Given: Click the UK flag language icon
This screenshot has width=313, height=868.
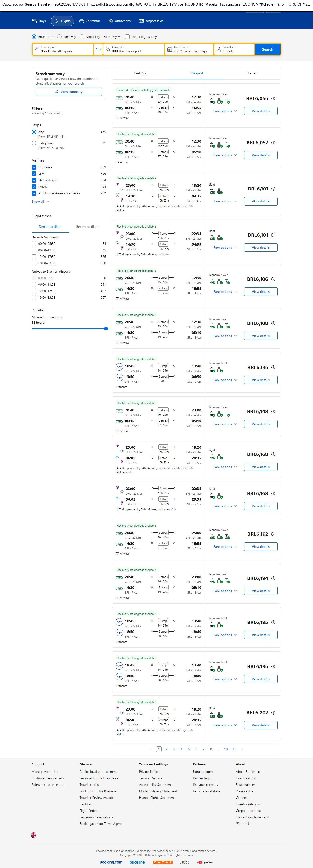Looking at the screenshot, I should click(34, 835).
